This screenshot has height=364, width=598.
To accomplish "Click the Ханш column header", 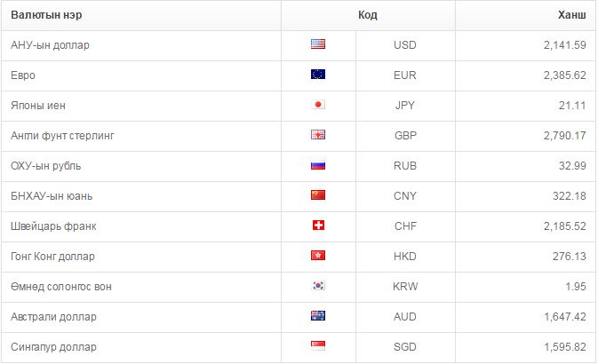I will click(571, 15).
